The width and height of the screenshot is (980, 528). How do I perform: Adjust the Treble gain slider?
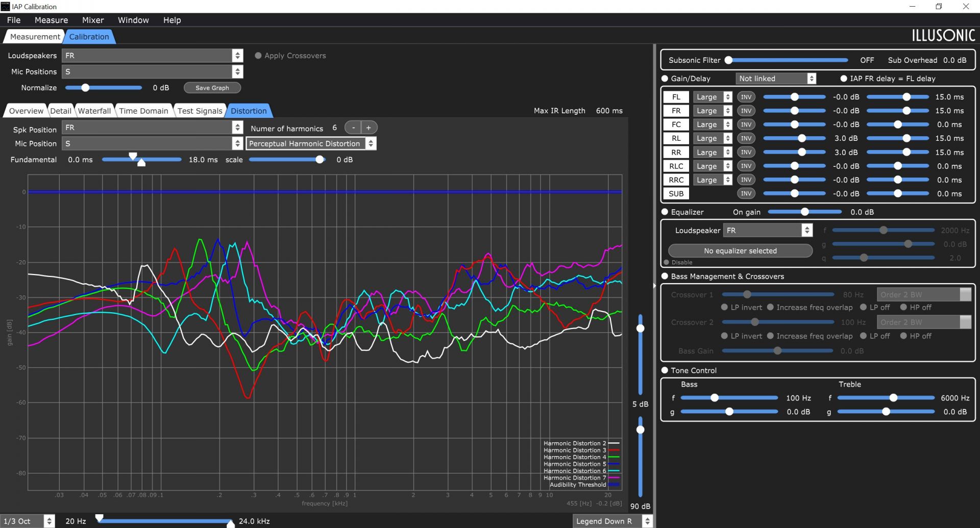pyautogui.click(x=886, y=412)
